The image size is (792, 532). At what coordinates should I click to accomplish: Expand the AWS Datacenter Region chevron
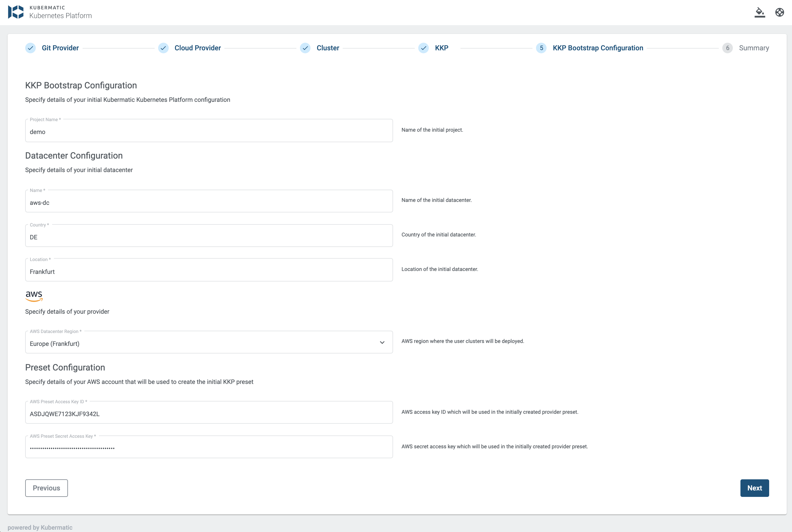click(382, 342)
